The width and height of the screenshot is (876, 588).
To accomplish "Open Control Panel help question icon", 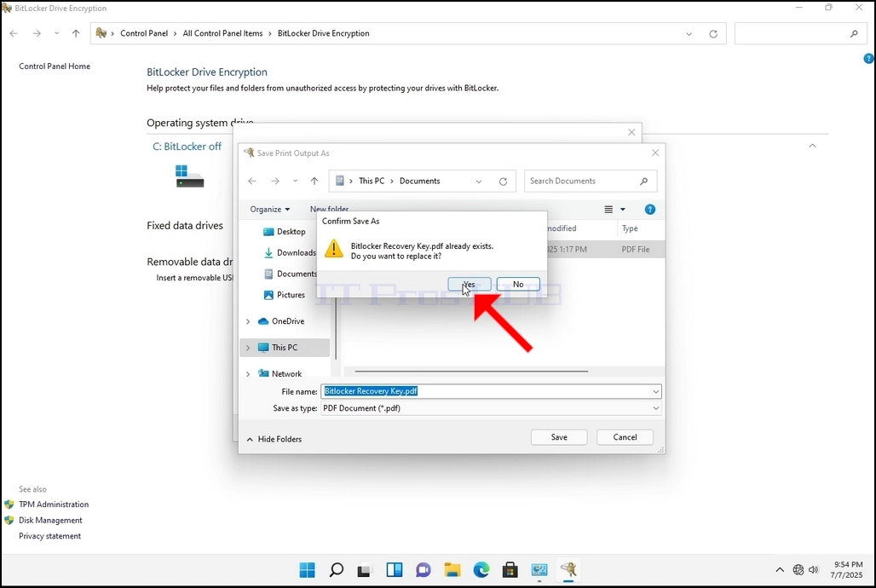I will tap(868, 58).
